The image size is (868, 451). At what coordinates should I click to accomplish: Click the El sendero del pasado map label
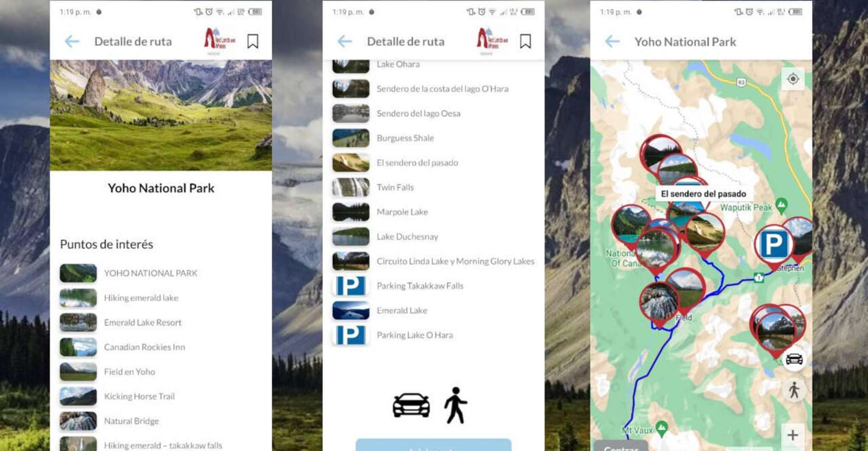coord(703,194)
